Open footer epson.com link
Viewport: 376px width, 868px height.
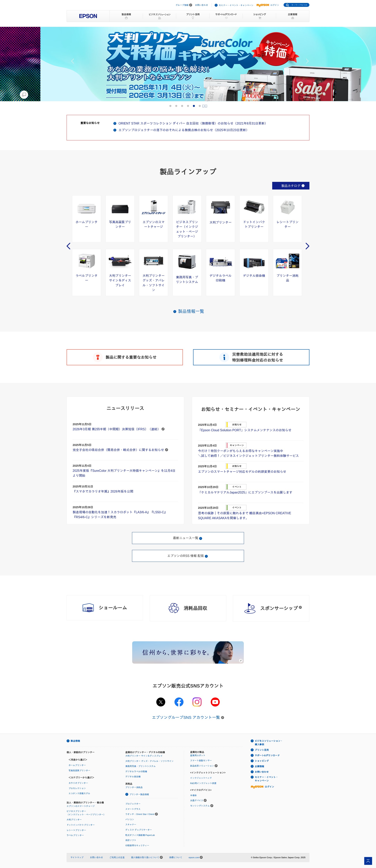(x=196, y=857)
